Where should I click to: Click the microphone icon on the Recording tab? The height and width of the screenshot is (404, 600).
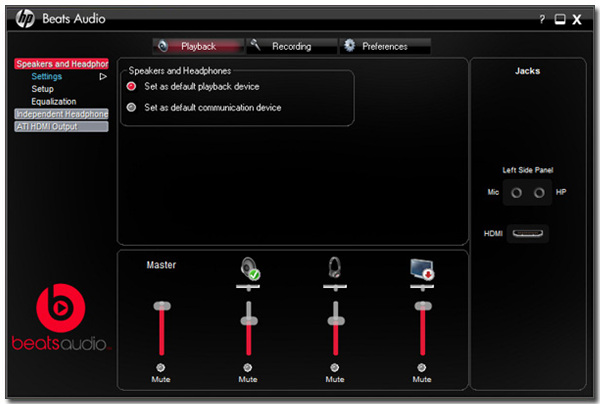pos(255,45)
